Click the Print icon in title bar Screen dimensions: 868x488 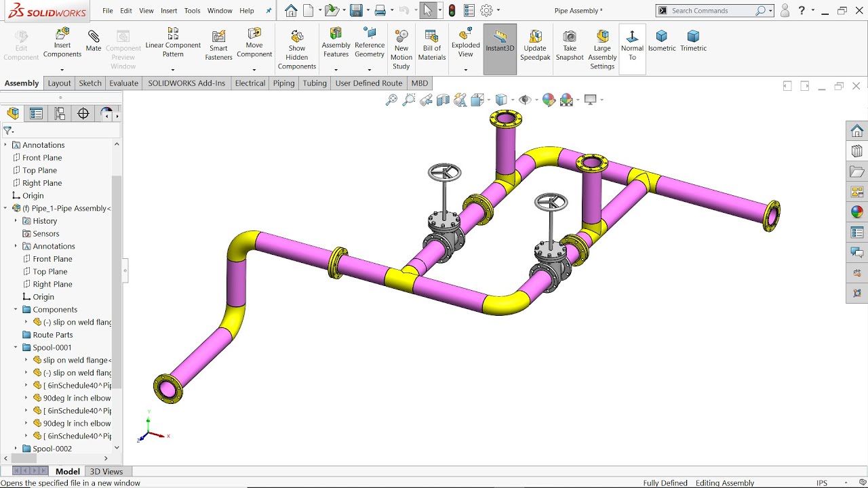(x=380, y=10)
